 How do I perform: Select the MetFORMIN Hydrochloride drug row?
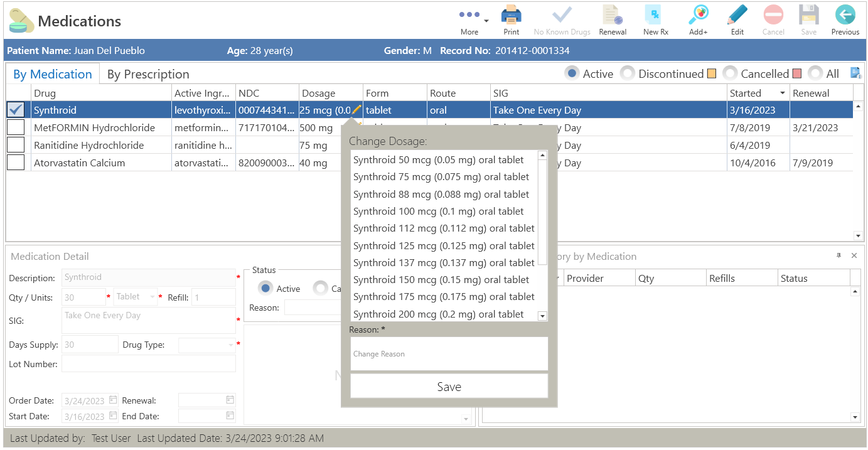pyautogui.click(x=429, y=127)
